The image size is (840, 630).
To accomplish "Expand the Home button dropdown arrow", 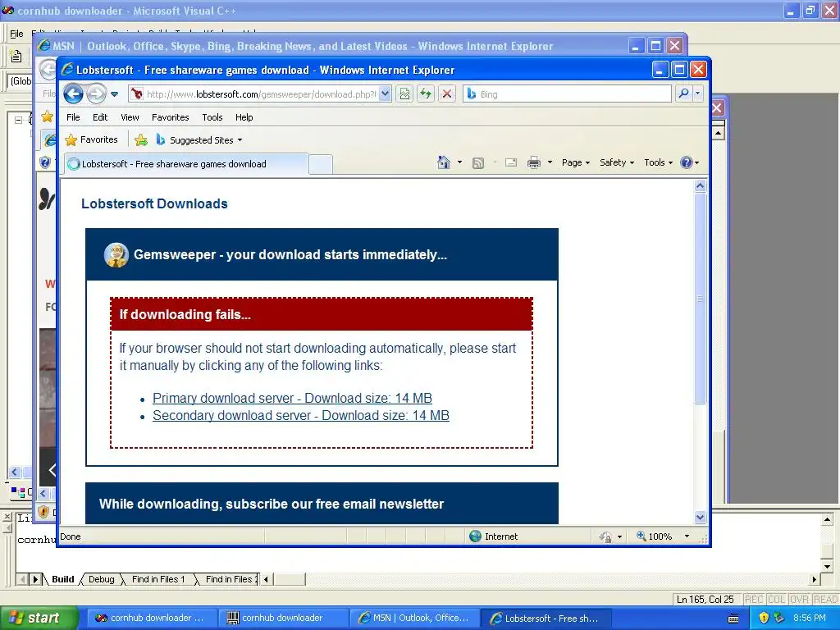I will pyautogui.click(x=459, y=162).
